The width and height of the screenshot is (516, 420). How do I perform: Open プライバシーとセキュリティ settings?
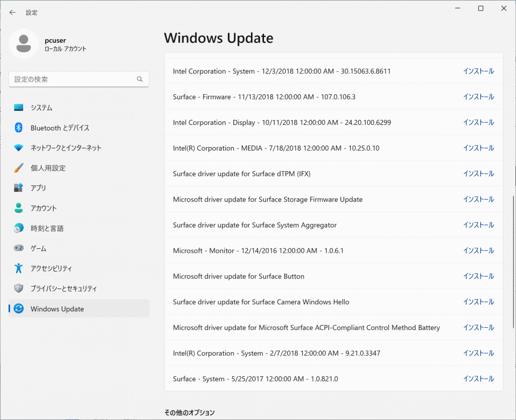tap(79, 289)
